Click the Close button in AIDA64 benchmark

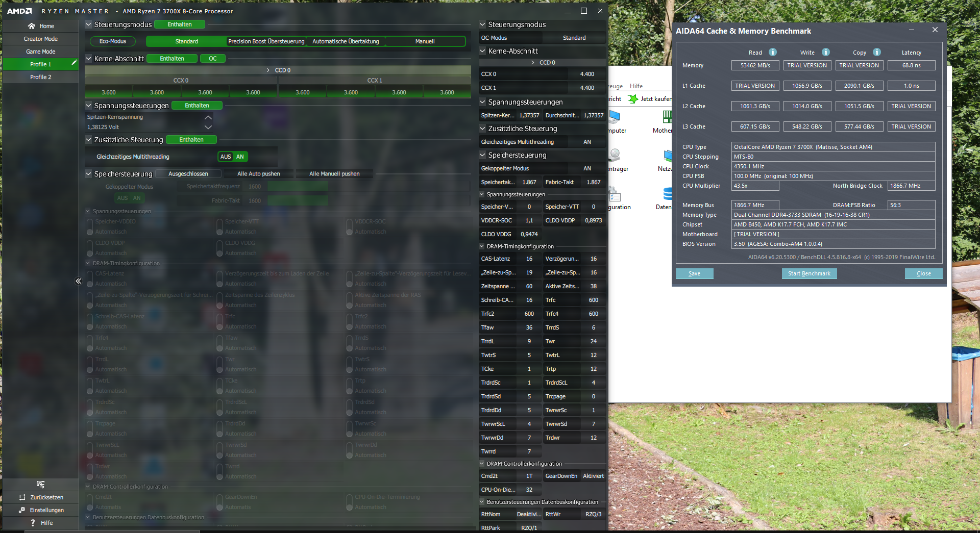pyautogui.click(x=923, y=274)
